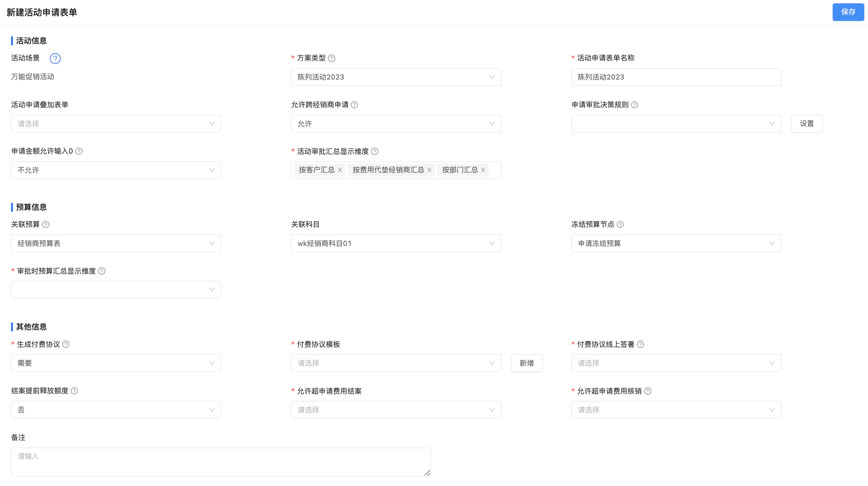Open the 付费协议模板 dropdown

[x=396, y=363]
